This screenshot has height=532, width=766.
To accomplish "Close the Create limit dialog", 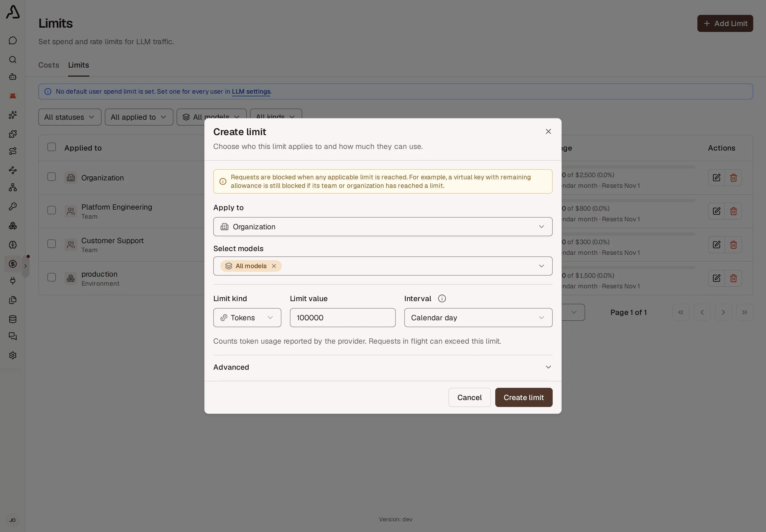I will 548,131.
